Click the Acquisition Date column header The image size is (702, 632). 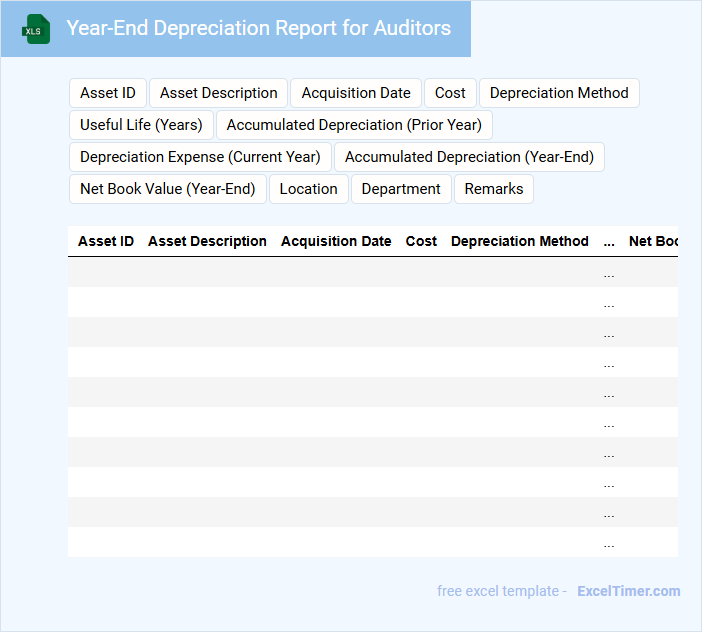point(336,241)
